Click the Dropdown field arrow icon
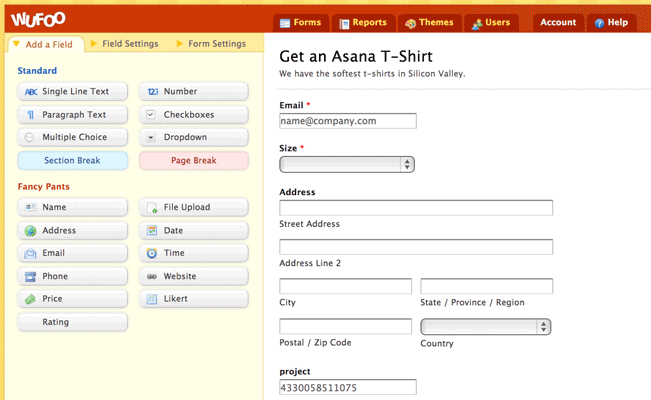Viewport: 651px width, 400px height. [151, 137]
